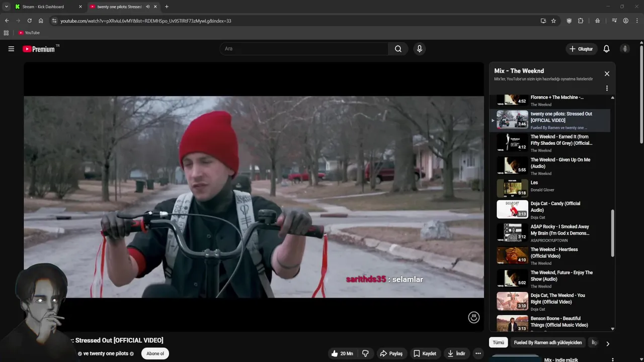The width and height of the screenshot is (644, 362).
Task: Play Benson Boone - Beautiful Things
Action: point(551,323)
